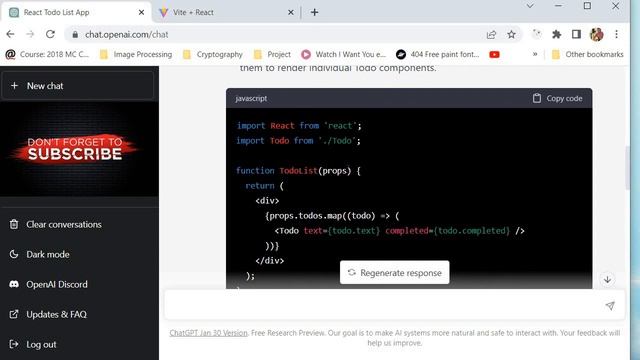Click the Discord icon in sidebar
The height and width of the screenshot is (360, 640).
click(x=14, y=284)
